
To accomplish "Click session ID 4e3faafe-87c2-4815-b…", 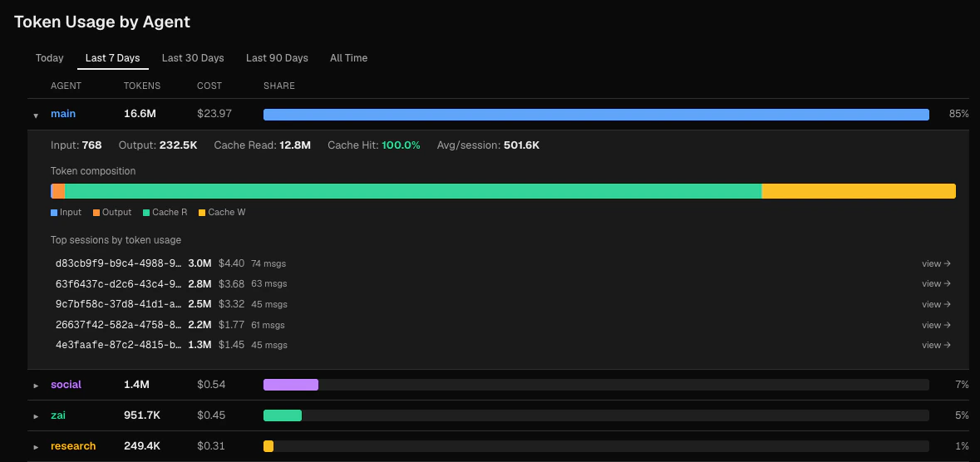I will pyautogui.click(x=119, y=345).
